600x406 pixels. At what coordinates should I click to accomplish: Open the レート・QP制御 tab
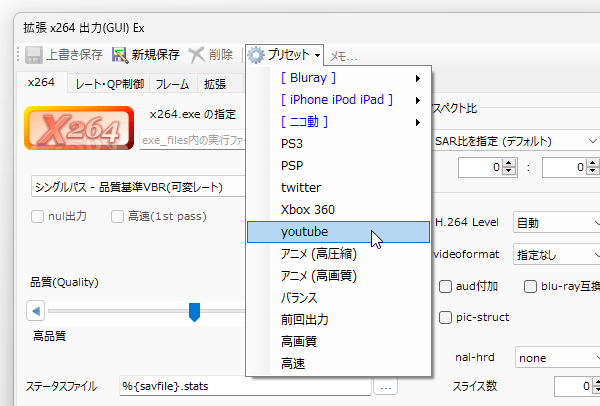pos(109,84)
